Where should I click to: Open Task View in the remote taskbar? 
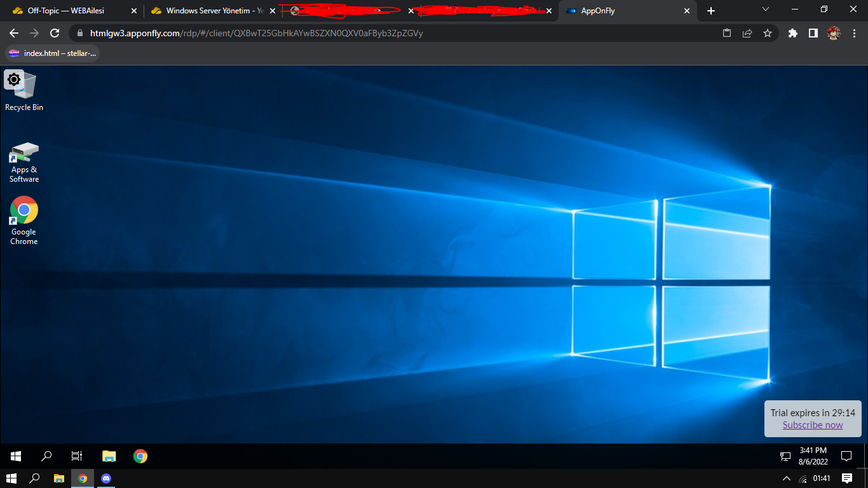coord(77,456)
